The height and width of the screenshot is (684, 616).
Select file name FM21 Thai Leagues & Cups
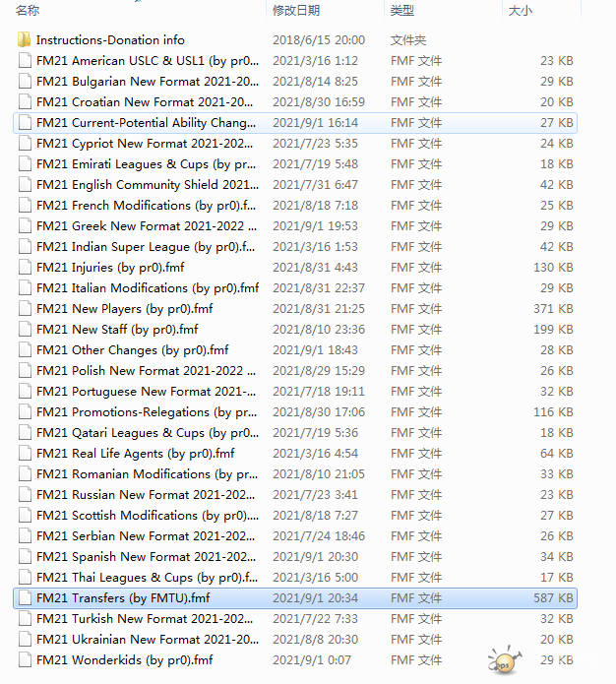pyautogui.click(x=147, y=578)
